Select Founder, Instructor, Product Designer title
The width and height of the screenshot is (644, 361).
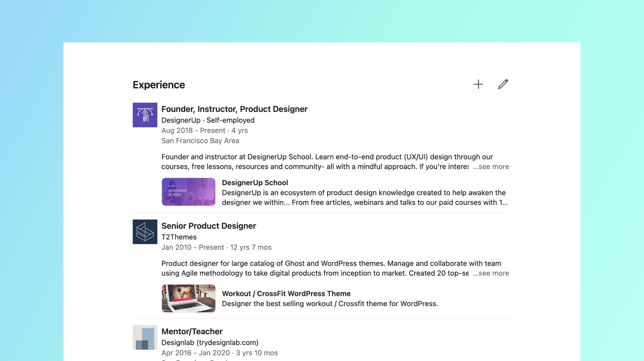click(234, 109)
